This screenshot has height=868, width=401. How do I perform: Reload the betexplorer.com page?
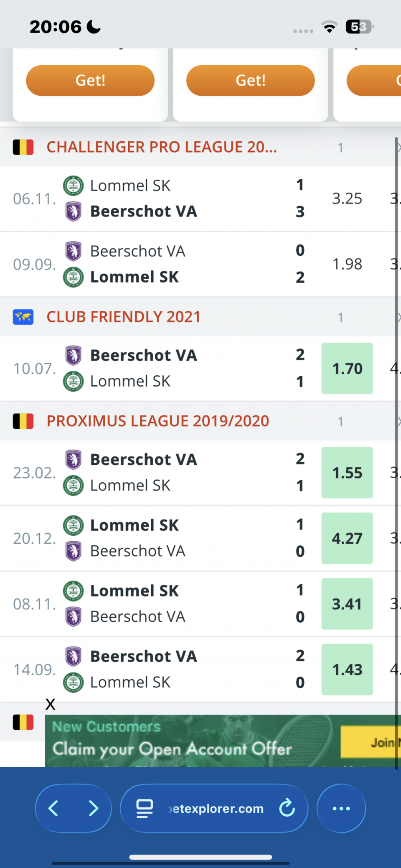click(x=287, y=808)
